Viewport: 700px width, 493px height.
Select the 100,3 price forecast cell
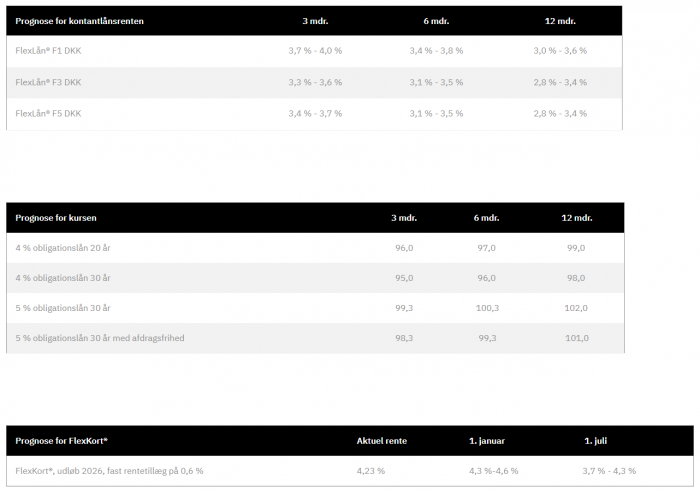click(x=487, y=308)
